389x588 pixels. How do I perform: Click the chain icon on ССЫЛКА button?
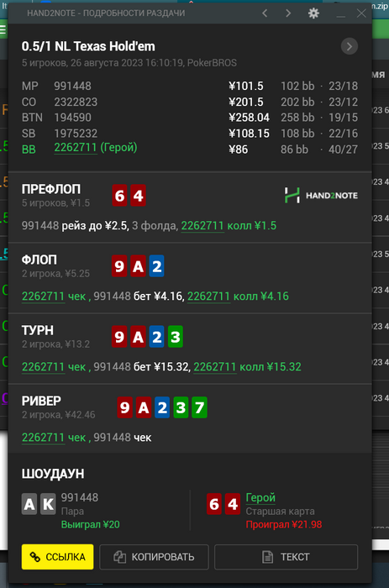tap(35, 557)
